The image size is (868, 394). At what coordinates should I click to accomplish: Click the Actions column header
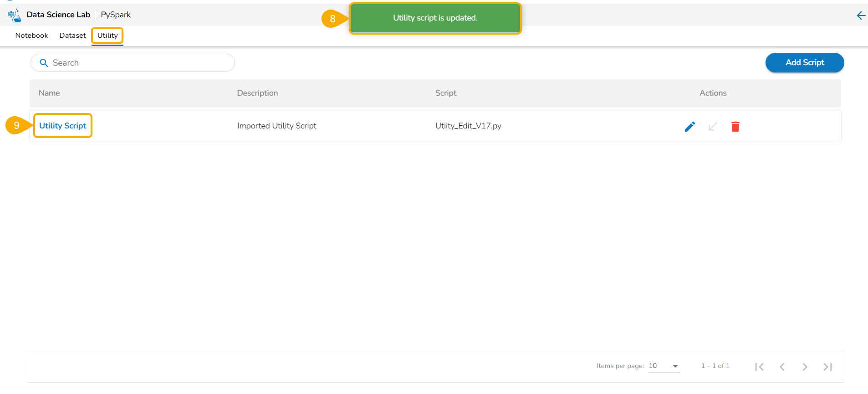[x=713, y=93]
